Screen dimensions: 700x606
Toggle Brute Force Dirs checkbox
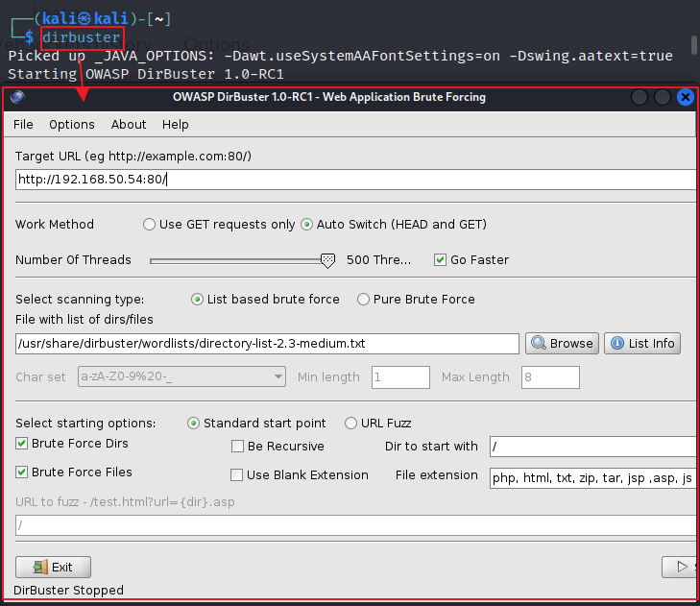pyautogui.click(x=21, y=444)
